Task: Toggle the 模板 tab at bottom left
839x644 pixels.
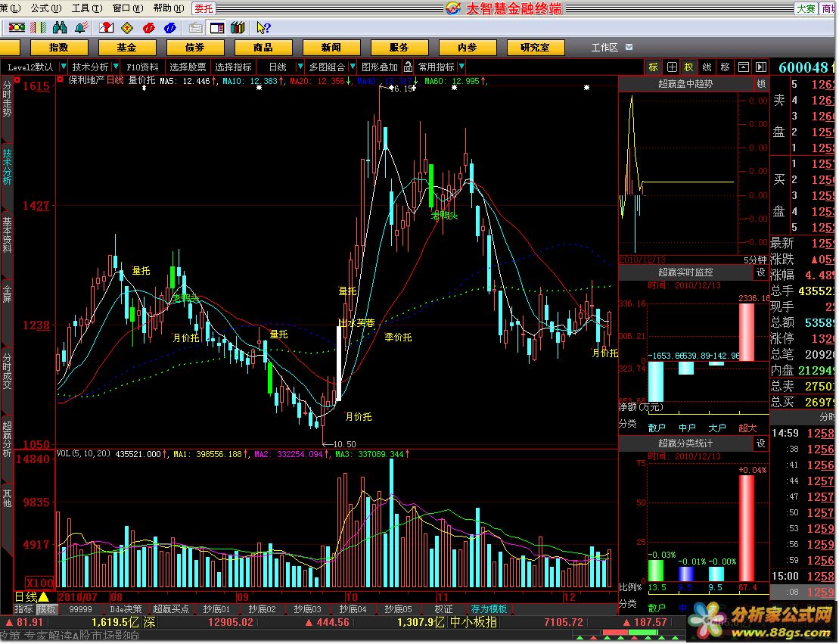Action: (x=46, y=609)
